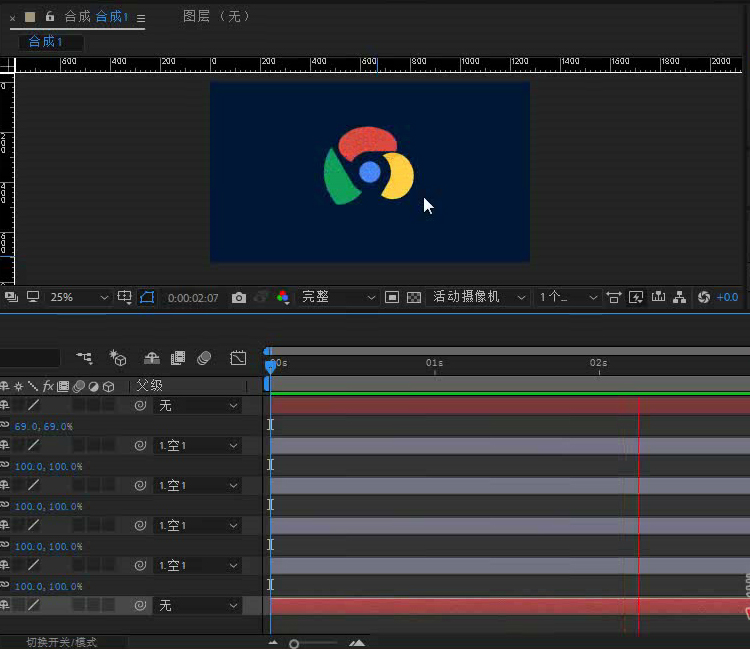Click pick whip spiral in top 无 layer row
The height and width of the screenshot is (649, 750).
(140, 406)
